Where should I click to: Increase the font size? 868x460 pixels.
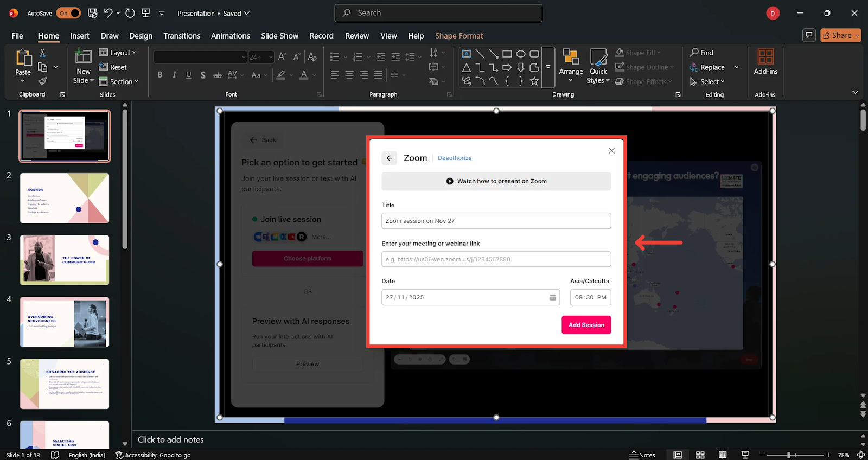pyautogui.click(x=282, y=57)
